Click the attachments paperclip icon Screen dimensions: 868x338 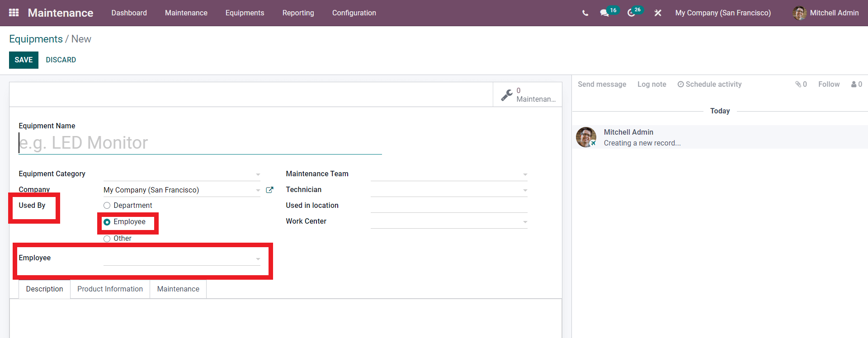[x=798, y=84]
